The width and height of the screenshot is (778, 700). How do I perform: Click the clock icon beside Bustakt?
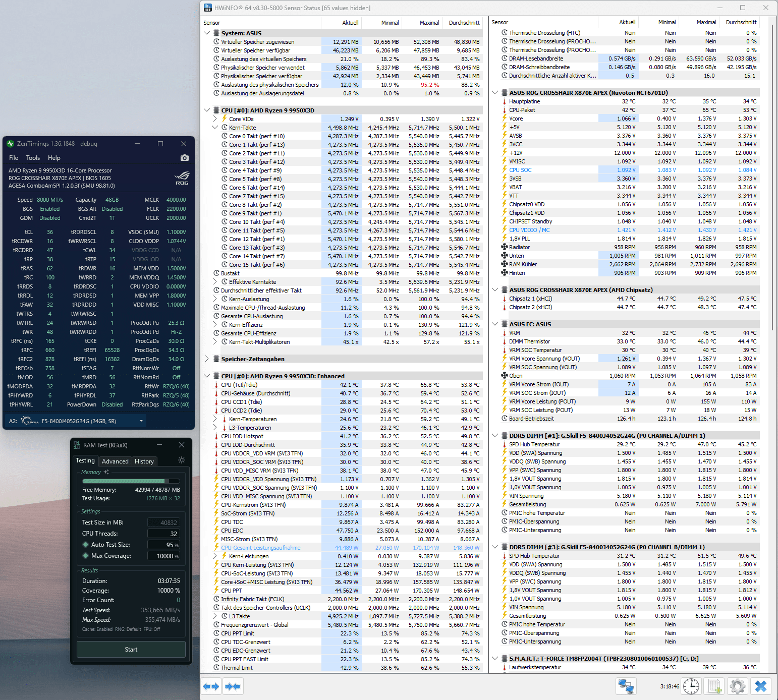point(216,273)
